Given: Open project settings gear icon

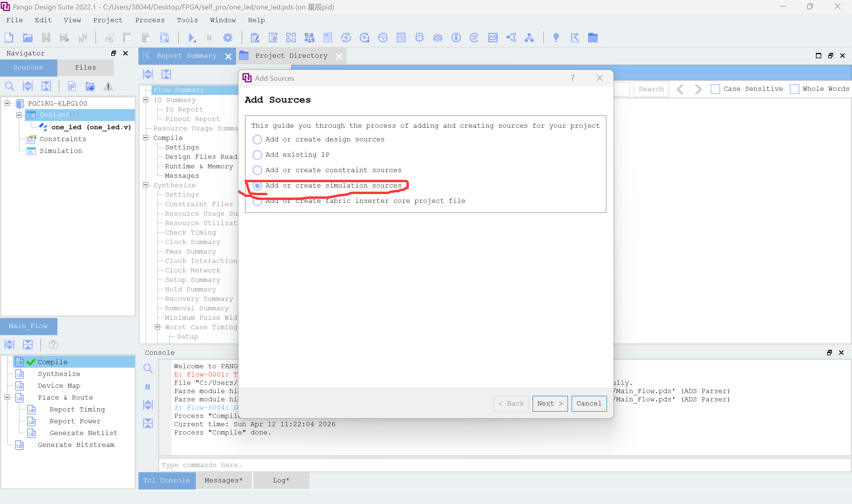Looking at the screenshot, I should 227,38.
